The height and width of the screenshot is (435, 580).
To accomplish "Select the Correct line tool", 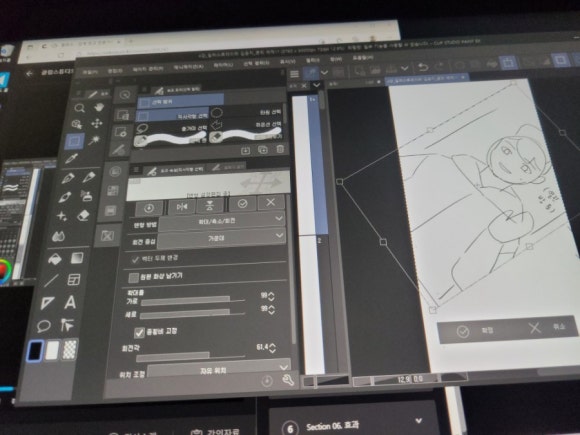I will point(67,325).
